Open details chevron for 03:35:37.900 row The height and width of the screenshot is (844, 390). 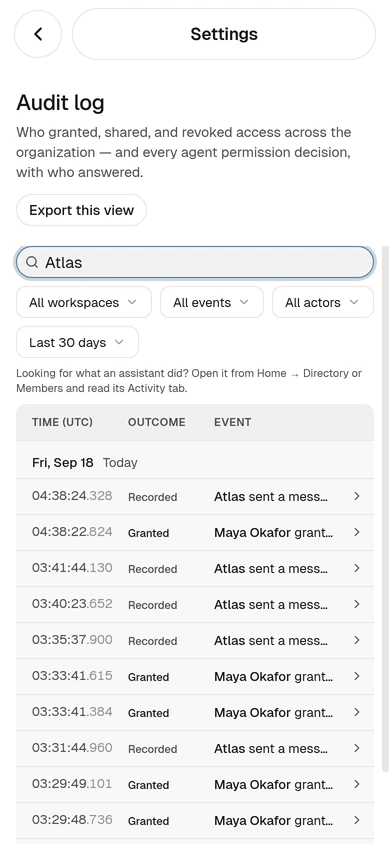pyautogui.click(x=357, y=641)
